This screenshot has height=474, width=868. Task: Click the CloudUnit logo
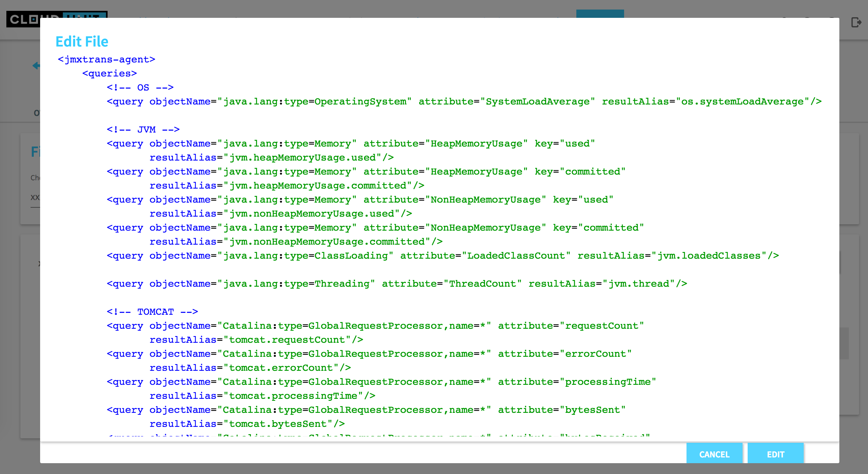coord(23,19)
